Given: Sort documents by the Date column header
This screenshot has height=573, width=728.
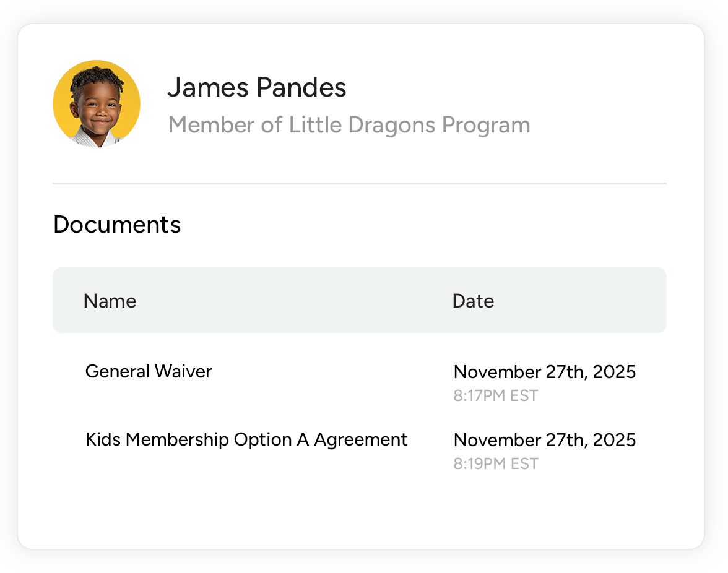Looking at the screenshot, I should click(x=473, y=301).
